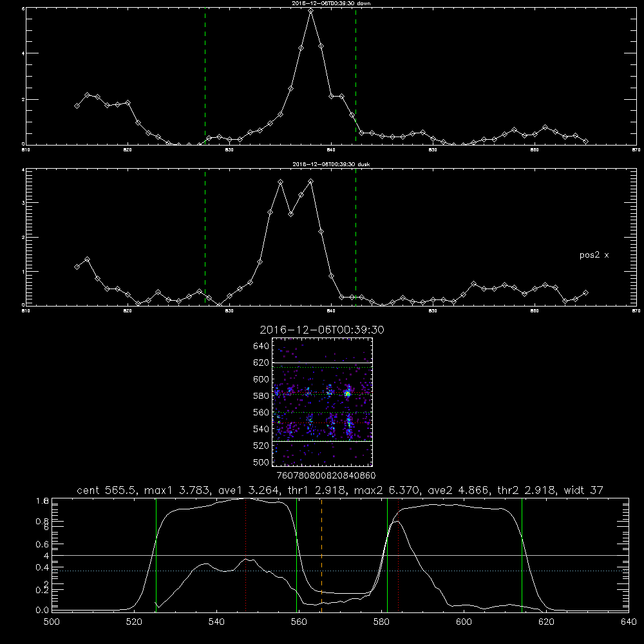The width and height of the screenshot is (644, 644).
Task: Click the blue dotted horizontal line in bottom plot
Action: pyautogui.click(x=340, y=571)
